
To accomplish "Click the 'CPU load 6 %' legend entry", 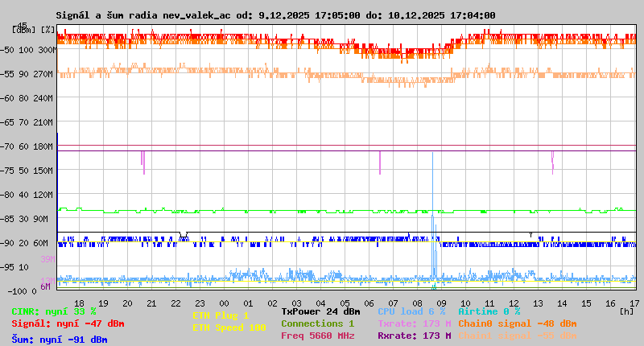I will point(411,311).
